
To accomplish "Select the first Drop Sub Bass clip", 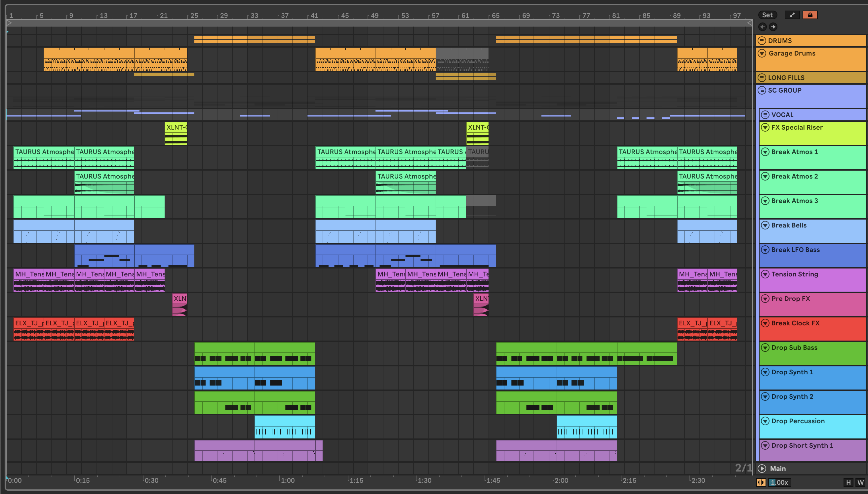I will [x=224, y=353].
